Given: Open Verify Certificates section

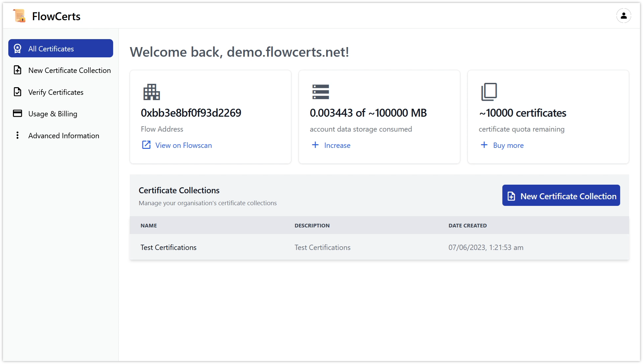Looking at the screenshot, I should tap(56, 92).
